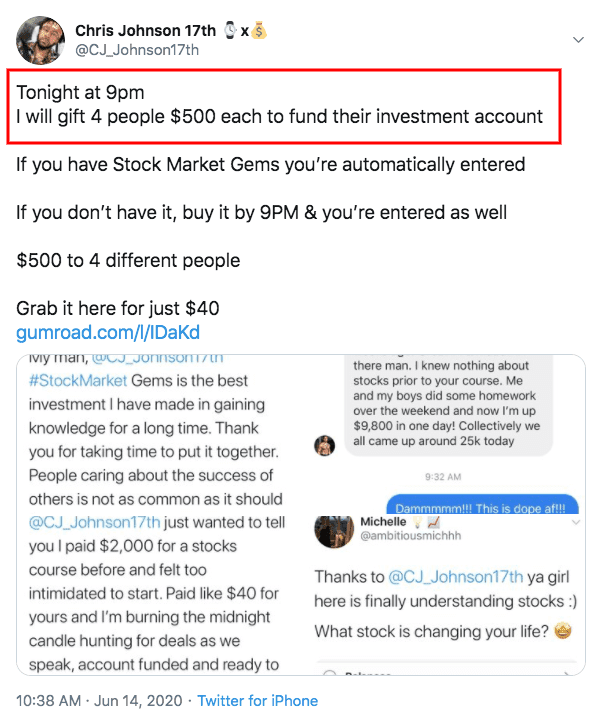Expand the chevron on Michelle's tweet

(575, 524)
